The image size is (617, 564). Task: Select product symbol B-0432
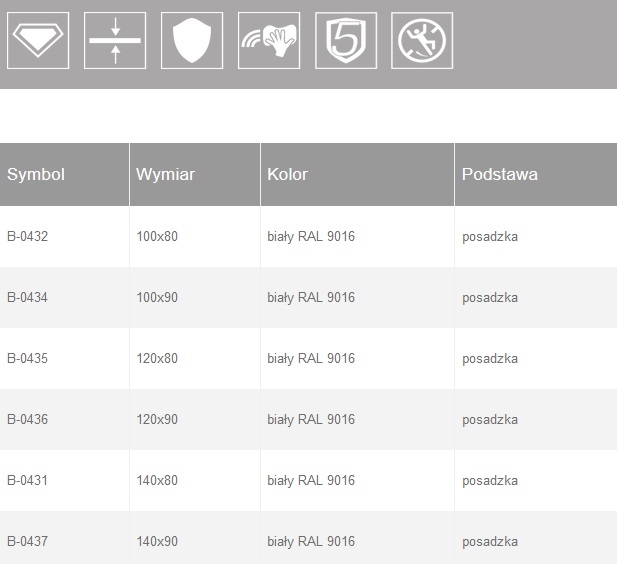pos(28,236)
